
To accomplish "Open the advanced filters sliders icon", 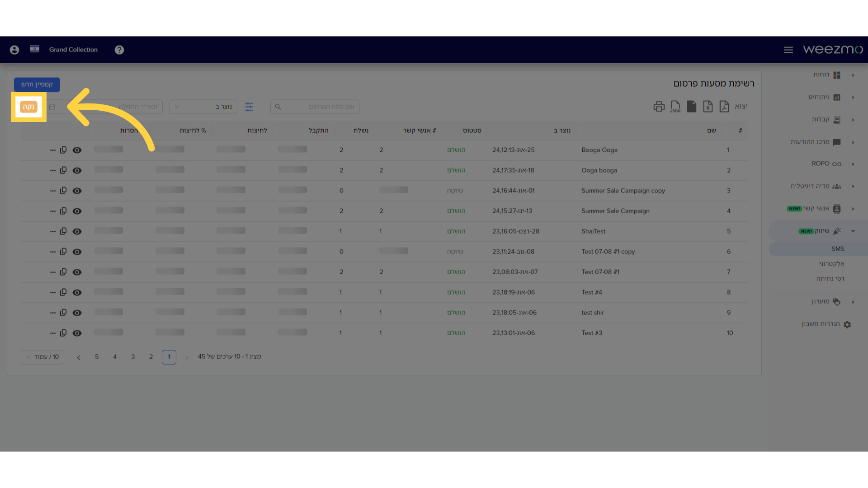I will pos(249,107).
